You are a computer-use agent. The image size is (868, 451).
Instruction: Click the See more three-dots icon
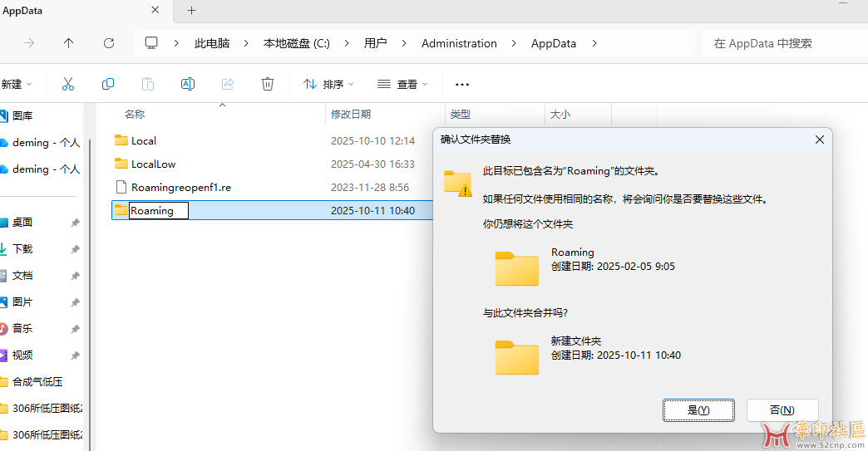click(x=462, y=84)
